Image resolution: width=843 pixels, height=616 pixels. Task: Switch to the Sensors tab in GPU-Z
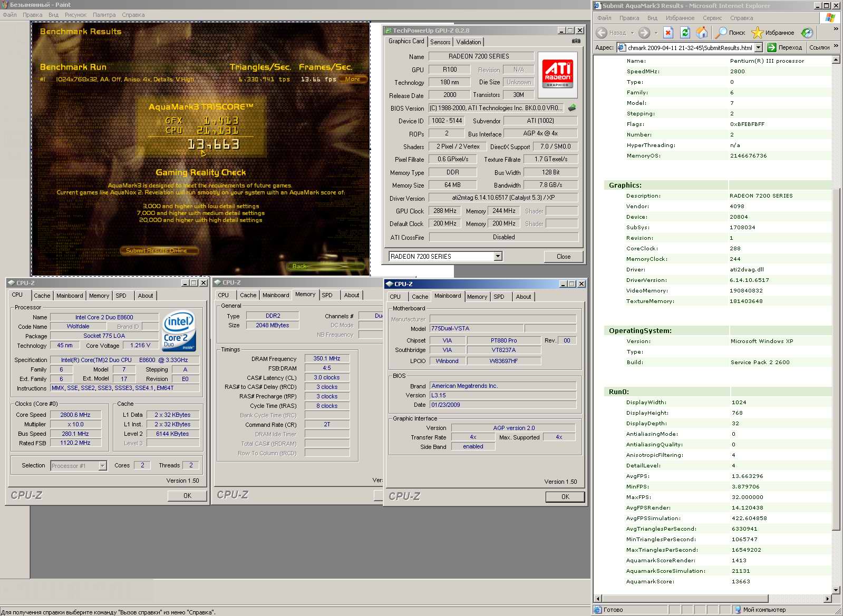coord(440,42)
